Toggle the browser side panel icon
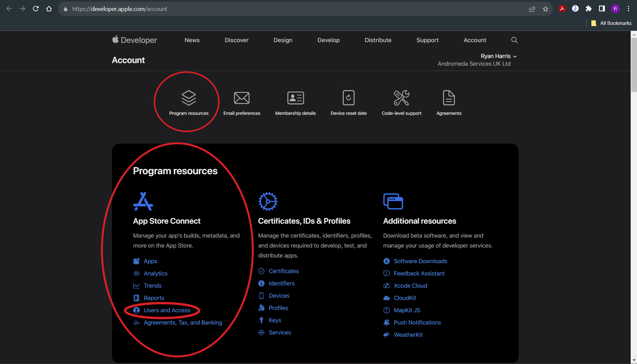 pos(602,9)
